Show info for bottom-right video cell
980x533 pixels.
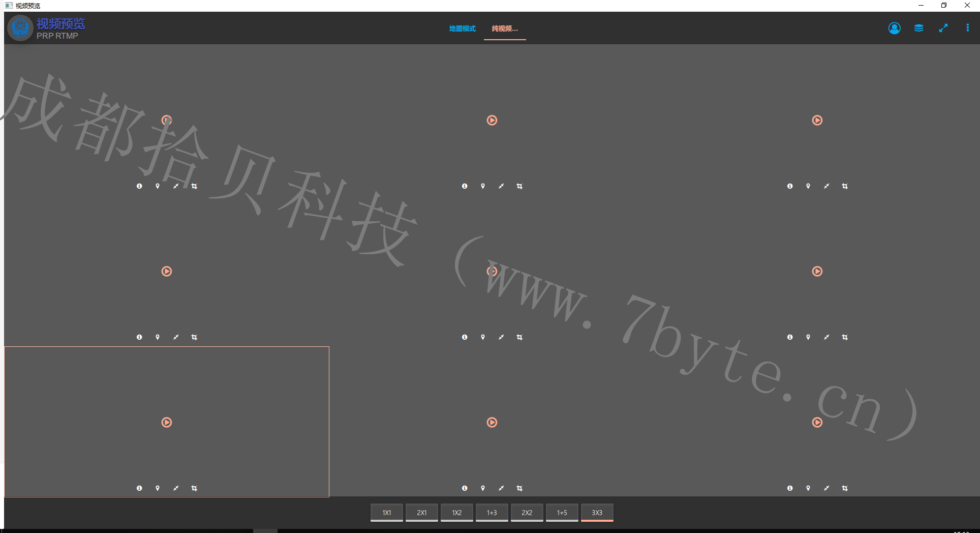coord(790,488)
